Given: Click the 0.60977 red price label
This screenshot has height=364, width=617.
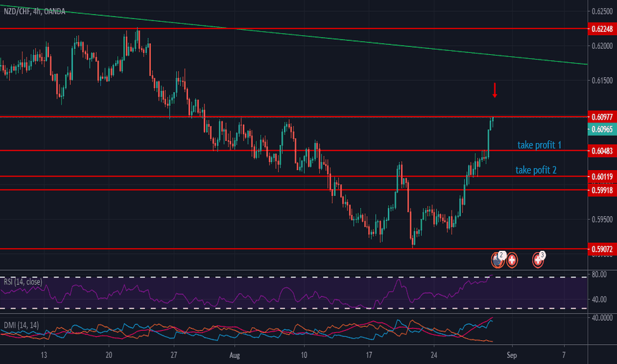Looking at the screenshot, I should [x=602, y=117].
